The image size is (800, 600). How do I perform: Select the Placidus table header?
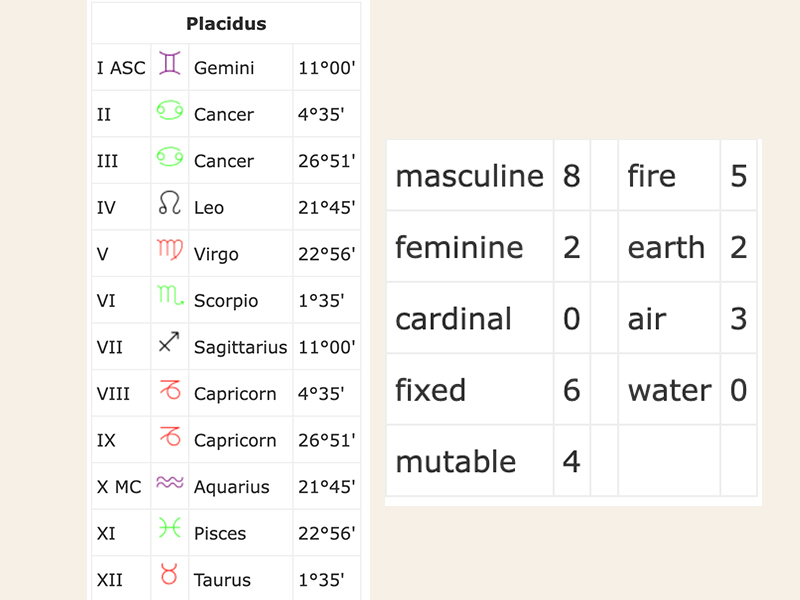pyautogui.click(x=226, y=23)
